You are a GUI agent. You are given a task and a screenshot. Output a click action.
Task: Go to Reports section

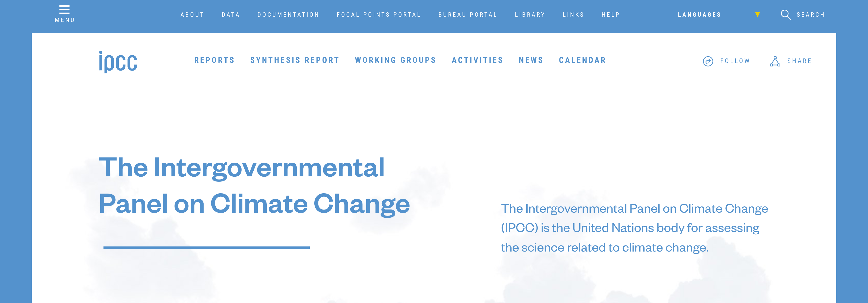tap(214, 60)
